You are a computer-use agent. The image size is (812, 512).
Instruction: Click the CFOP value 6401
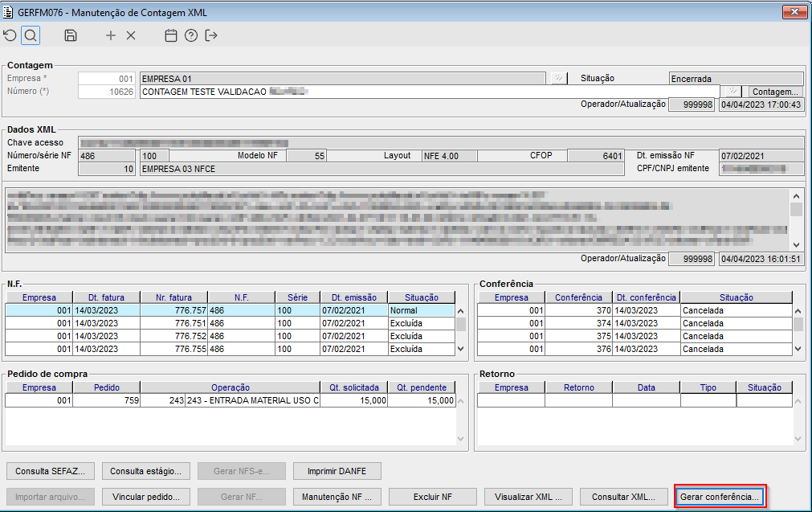[x=595, y=156]
